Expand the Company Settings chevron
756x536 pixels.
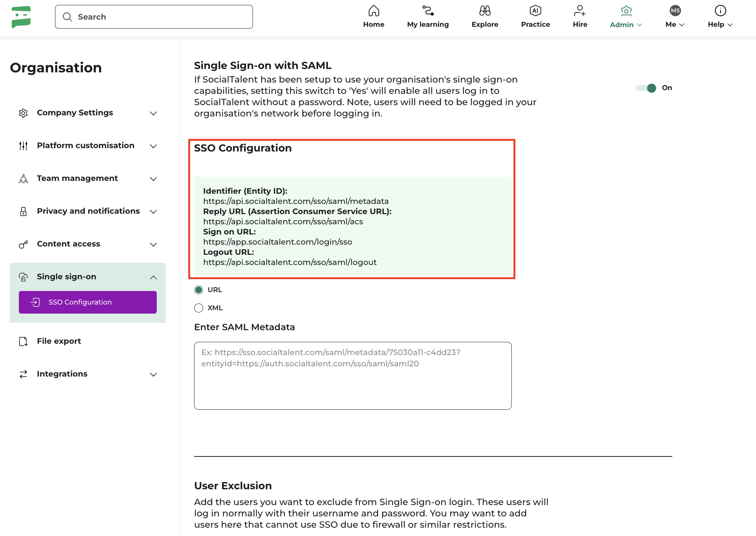tap(153, 113)
